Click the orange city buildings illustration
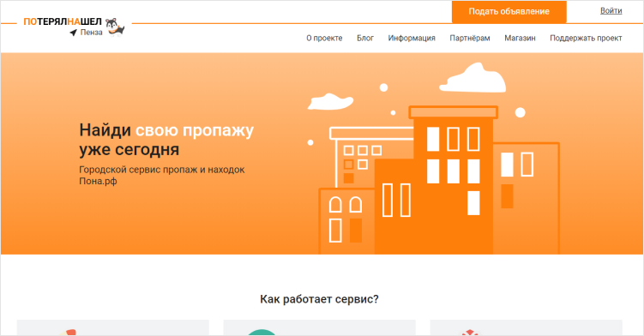 coord(433,159)
